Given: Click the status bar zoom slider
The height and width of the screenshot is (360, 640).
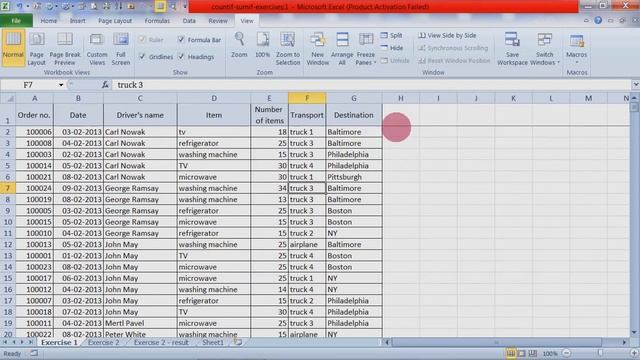Looking at the screenshot, I should point(600,353).
